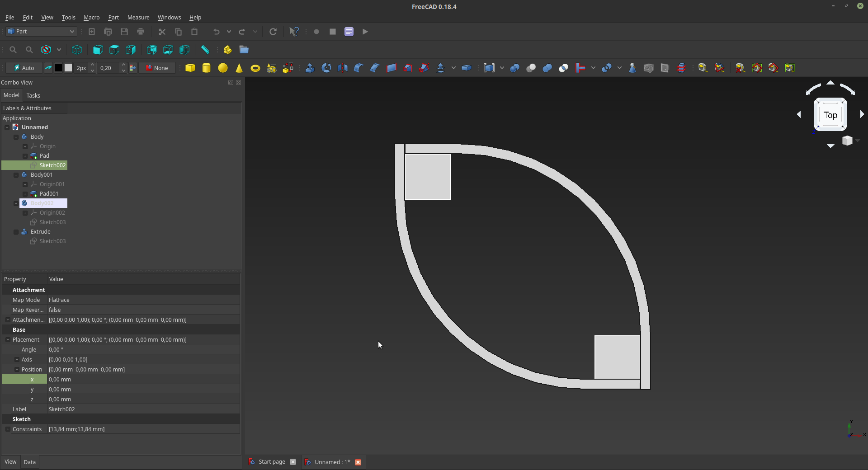Screen dimensions: 868x470
Task: Open the Macros dialog icon
Action: point(349,32)
